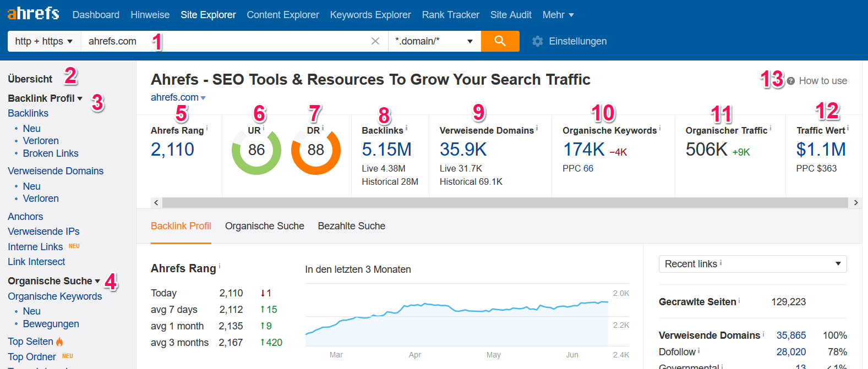The width and height of the screenshot is (868, 369).
Task: Click the info icon beside Organische Keywords
Action: pos(660,128)
